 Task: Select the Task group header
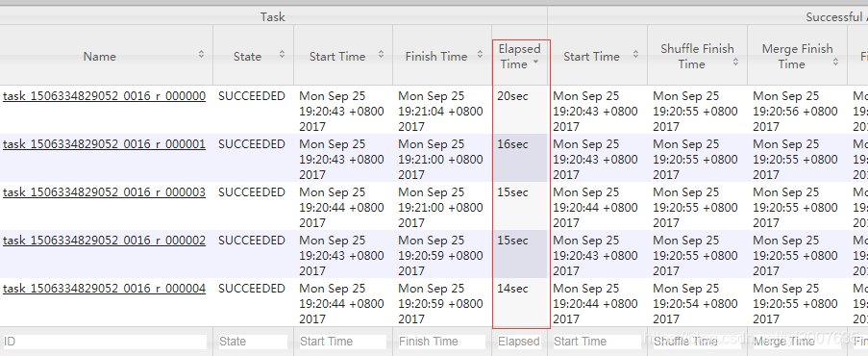point(273,16)
